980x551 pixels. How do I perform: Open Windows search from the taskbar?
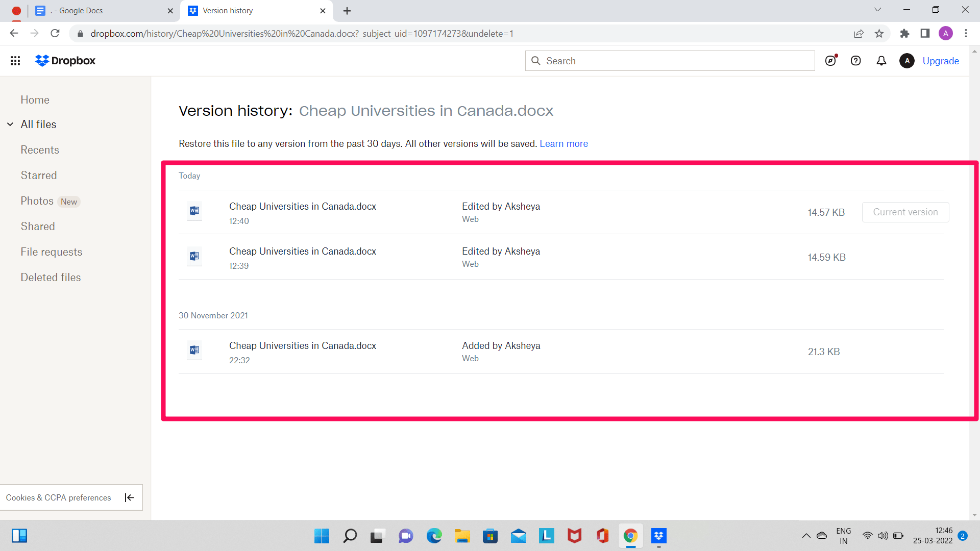coord(350,536)
